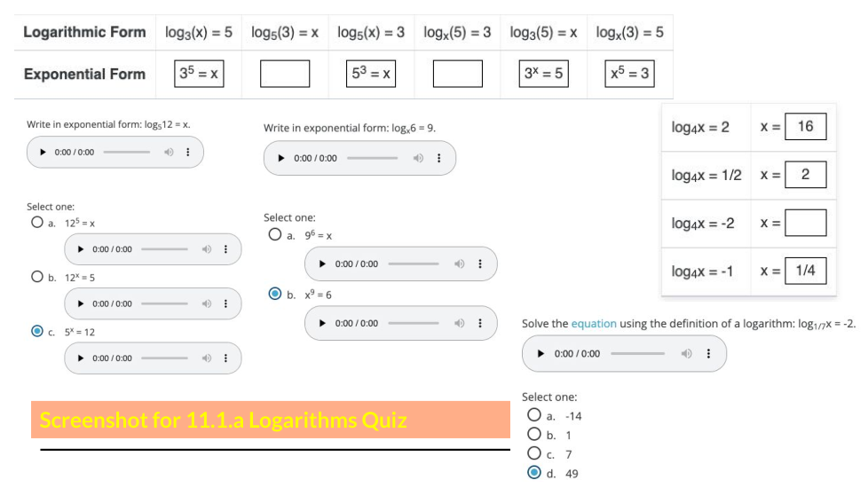Choose answer b. 12ˣ = 5
This screenshot has height=488, width=868.
click(x=36, y=277)
